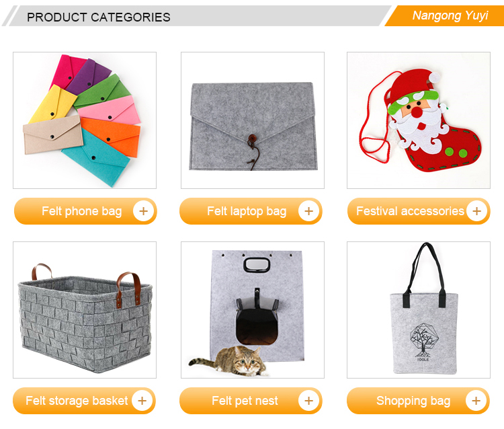This screenshot has height=429, width=504.
Task: View the gray tote bag with tree print
Action: pos(419,310)
